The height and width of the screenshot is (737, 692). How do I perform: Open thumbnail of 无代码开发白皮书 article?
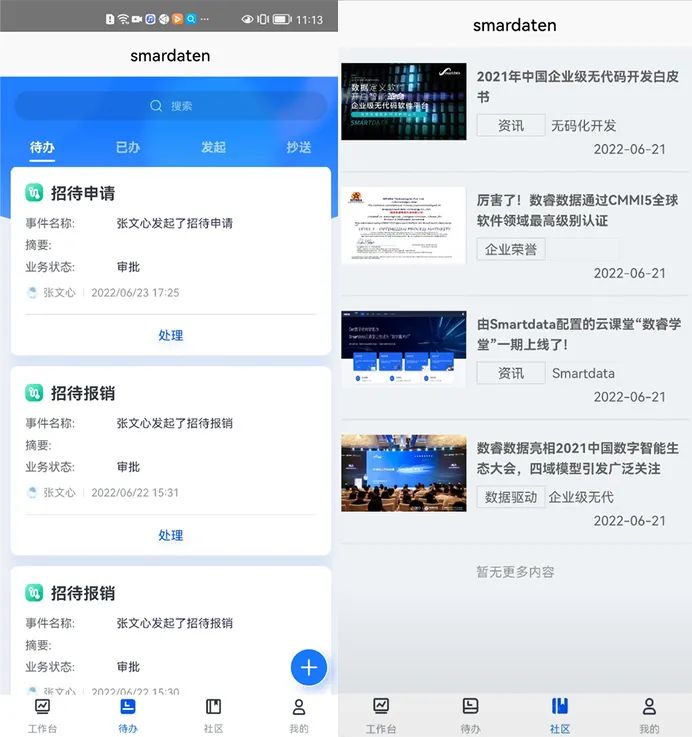[x=404, y=102]
